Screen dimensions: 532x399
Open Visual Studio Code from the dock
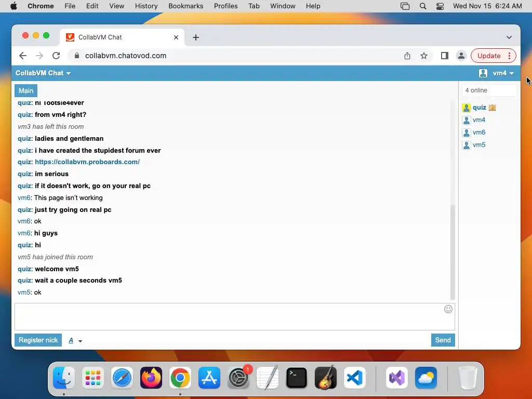point(354,378)
